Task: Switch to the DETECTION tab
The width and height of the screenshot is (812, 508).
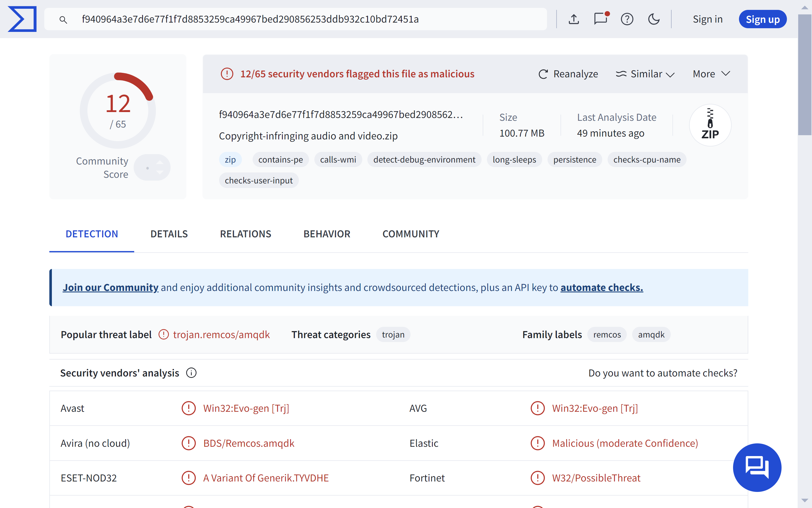Action: pos(92,234)
